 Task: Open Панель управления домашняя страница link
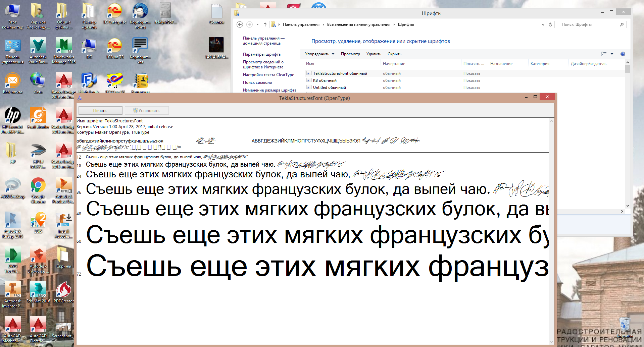264,41
